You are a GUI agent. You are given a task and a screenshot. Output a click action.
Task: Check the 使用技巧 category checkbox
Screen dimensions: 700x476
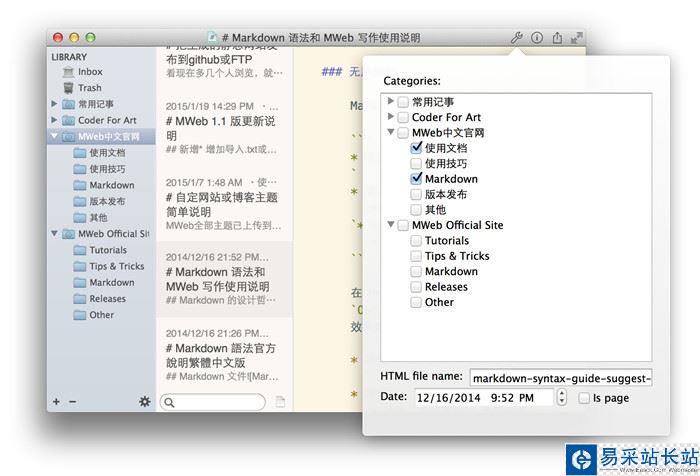pos(416,163)
